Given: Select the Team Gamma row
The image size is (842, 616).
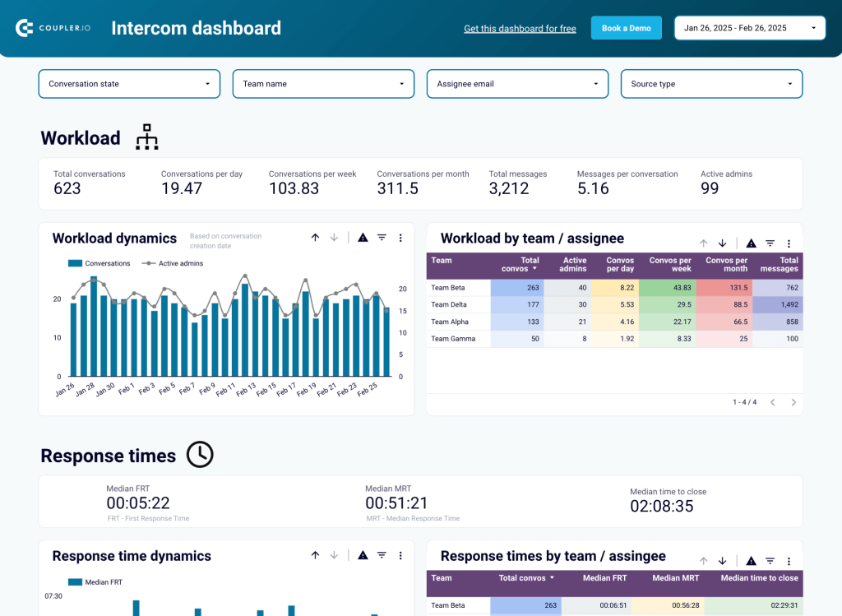Looking at the screenshot, I should click(614, 339).
